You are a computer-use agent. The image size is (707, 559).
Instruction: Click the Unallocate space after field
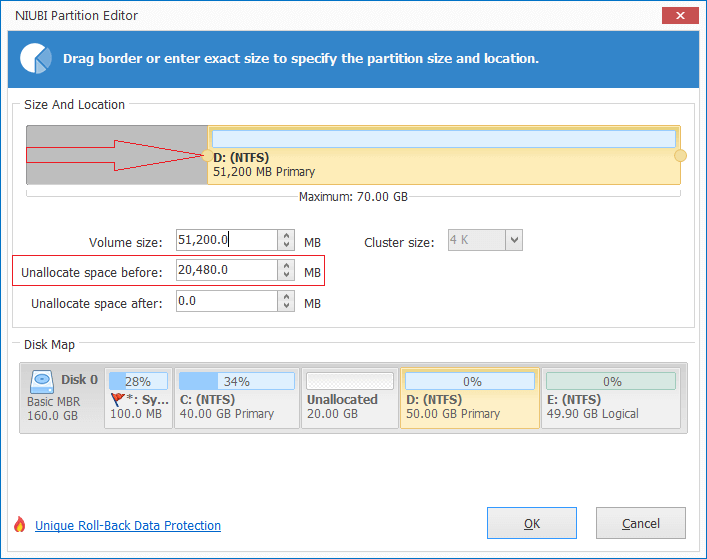(226, 301)
